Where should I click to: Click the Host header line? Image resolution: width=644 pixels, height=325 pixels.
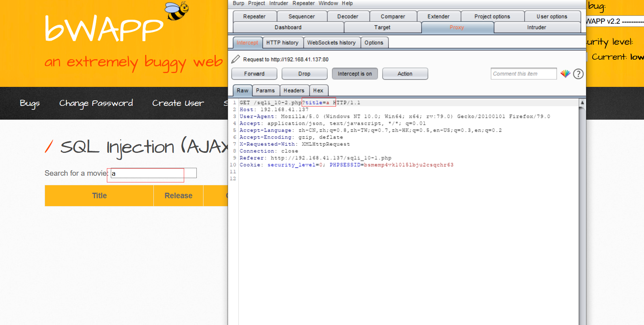tap(274, 110)
